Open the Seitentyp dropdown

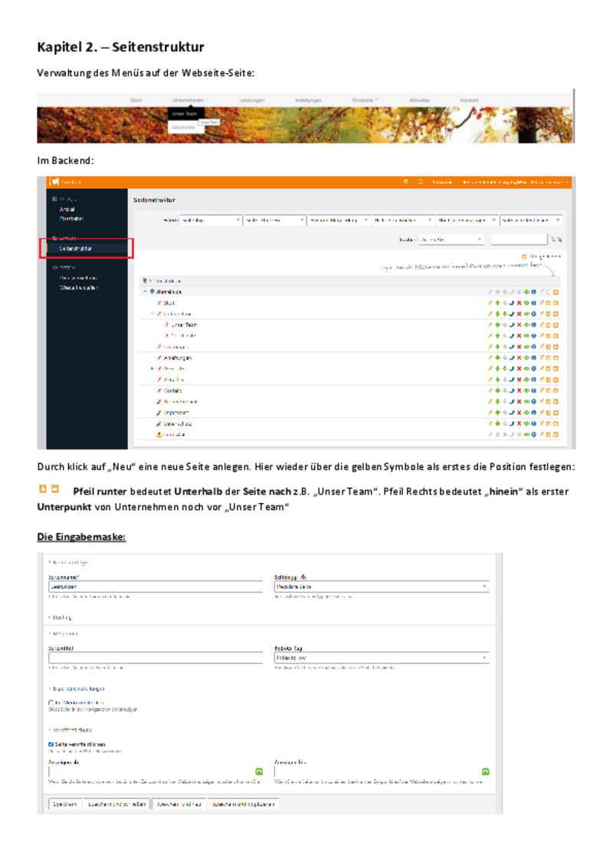click(x=382, y=587)
